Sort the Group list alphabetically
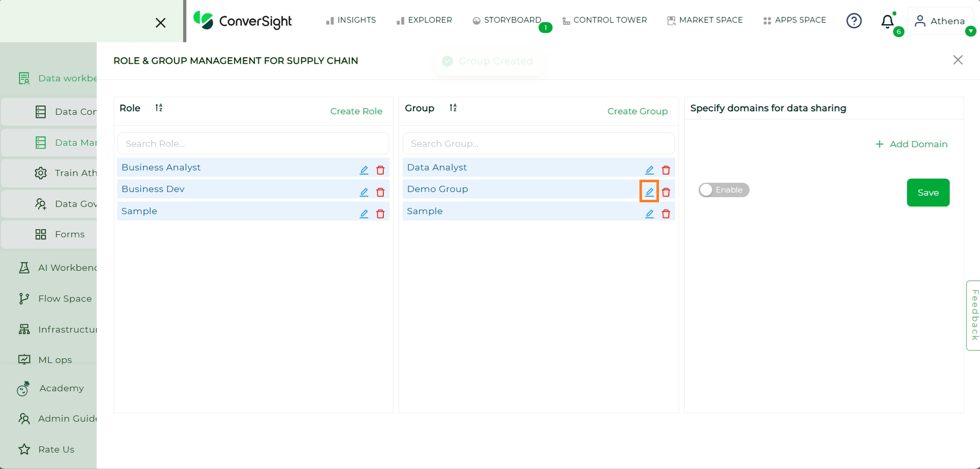980x469 pixels. point(453,108)
